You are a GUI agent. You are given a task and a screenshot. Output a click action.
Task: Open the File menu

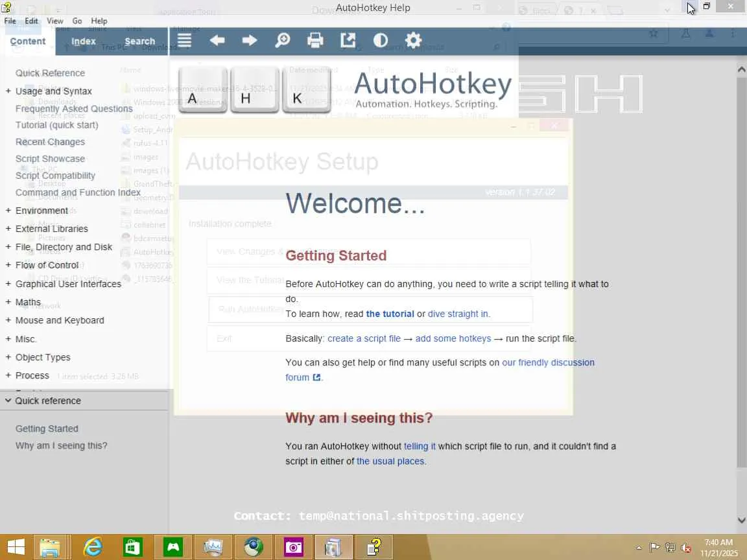[x=10, y=21]
